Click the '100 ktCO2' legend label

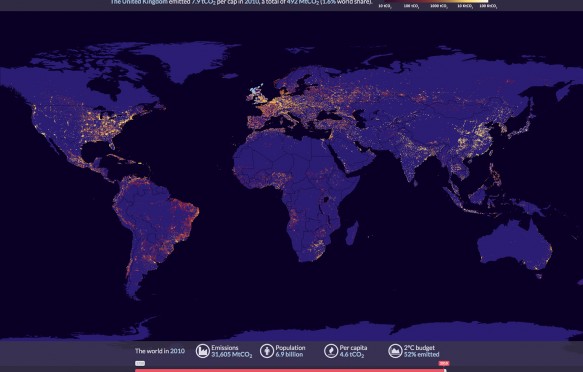[488, 6]
